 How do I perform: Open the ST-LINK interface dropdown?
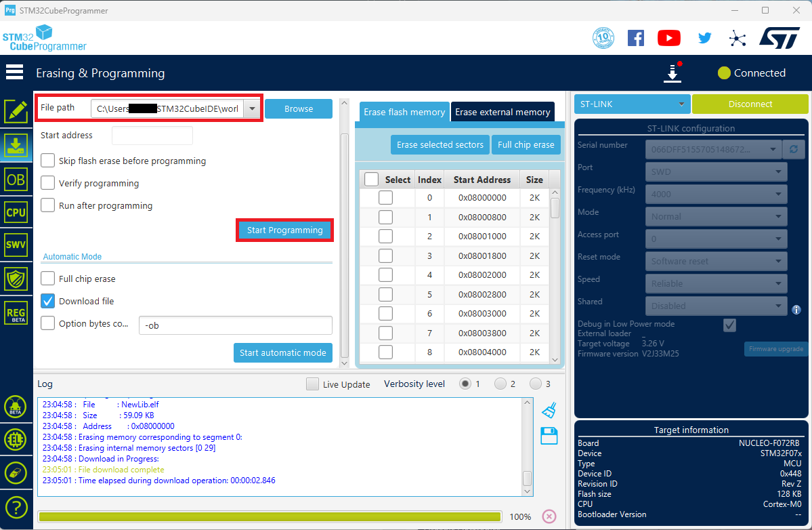(632, 104)
